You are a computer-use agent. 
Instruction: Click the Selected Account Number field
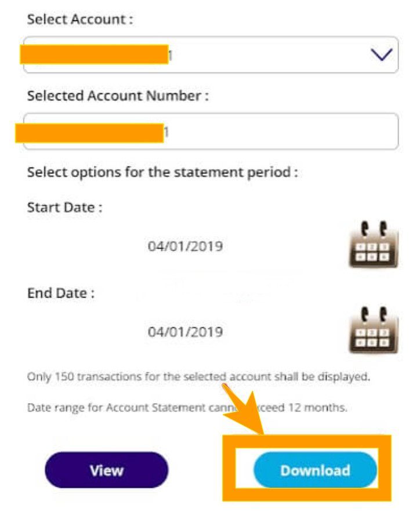[278, 132]
